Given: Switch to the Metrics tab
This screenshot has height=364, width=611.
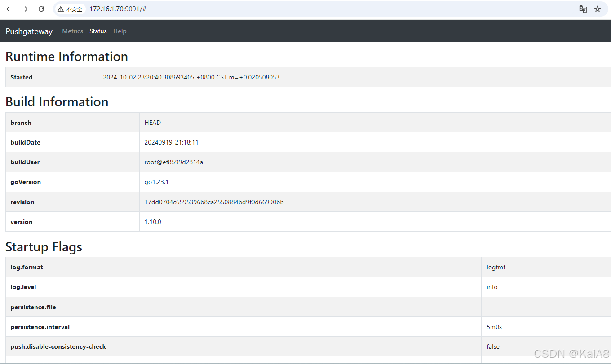Looking at the screenshot, I should [x=73, y=31].
